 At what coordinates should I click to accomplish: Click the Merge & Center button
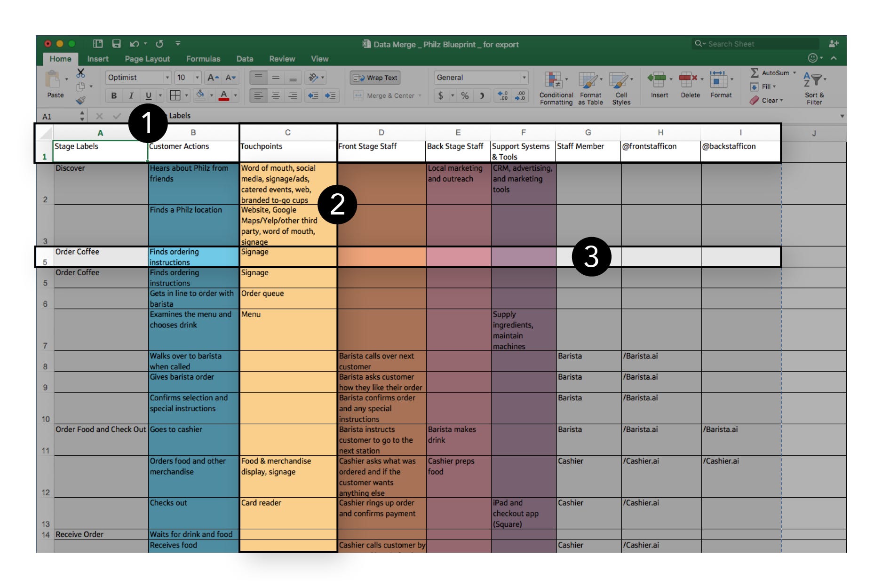(384, 96)
